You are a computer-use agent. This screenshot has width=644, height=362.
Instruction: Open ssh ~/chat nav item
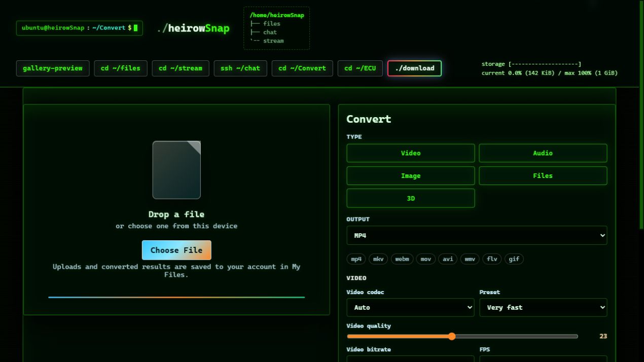(x=240, y=68)
